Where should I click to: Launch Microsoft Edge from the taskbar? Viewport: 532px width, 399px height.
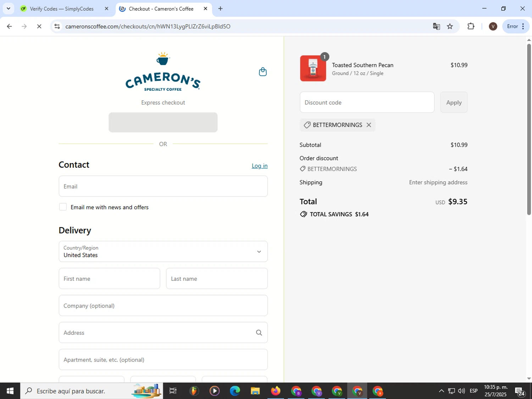(x=235, y=391)
